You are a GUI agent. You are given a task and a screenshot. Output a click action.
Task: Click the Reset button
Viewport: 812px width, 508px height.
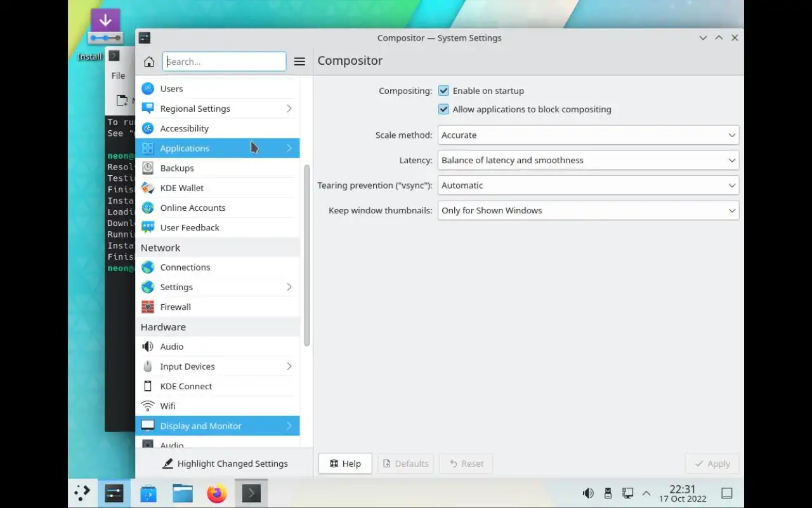[x=466, y=464]
